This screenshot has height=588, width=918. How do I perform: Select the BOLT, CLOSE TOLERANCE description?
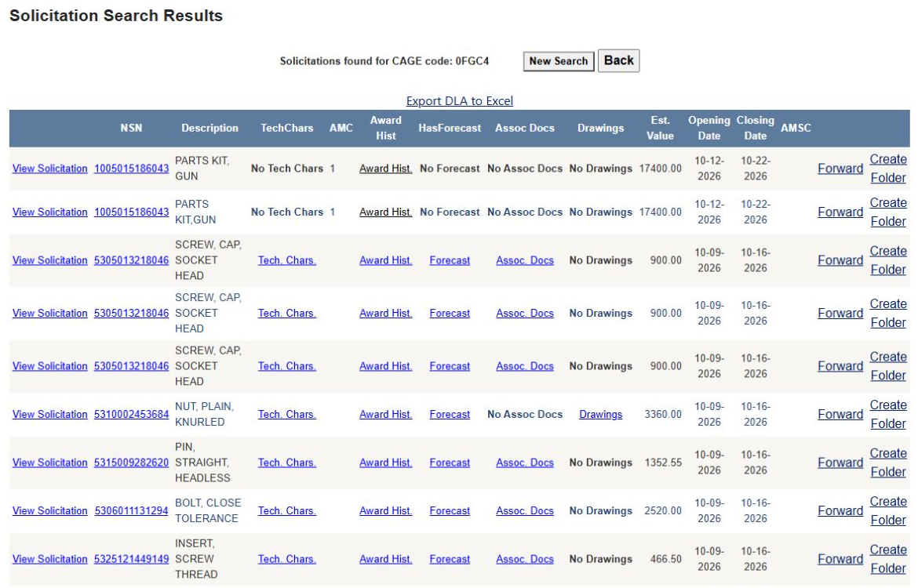pos(208,510)
